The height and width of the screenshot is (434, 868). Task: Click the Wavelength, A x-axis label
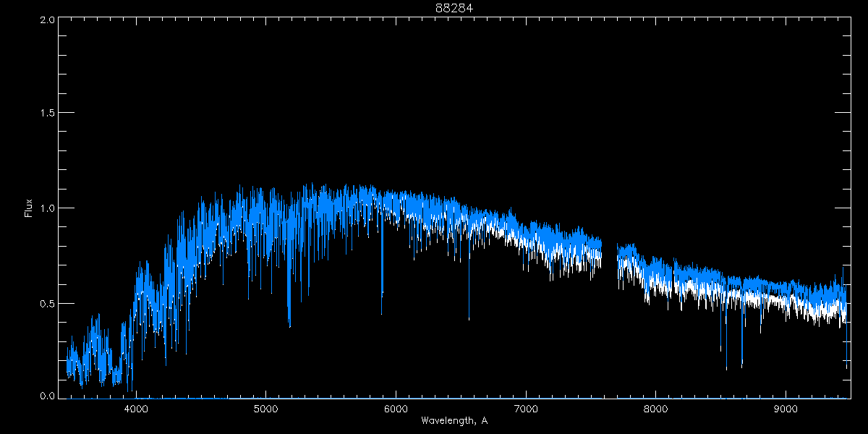(454, 420)
